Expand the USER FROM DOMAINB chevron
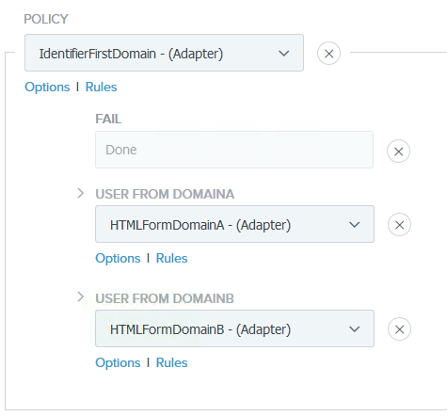The height and width of the screenshot is (416, 448). point(81,297)
